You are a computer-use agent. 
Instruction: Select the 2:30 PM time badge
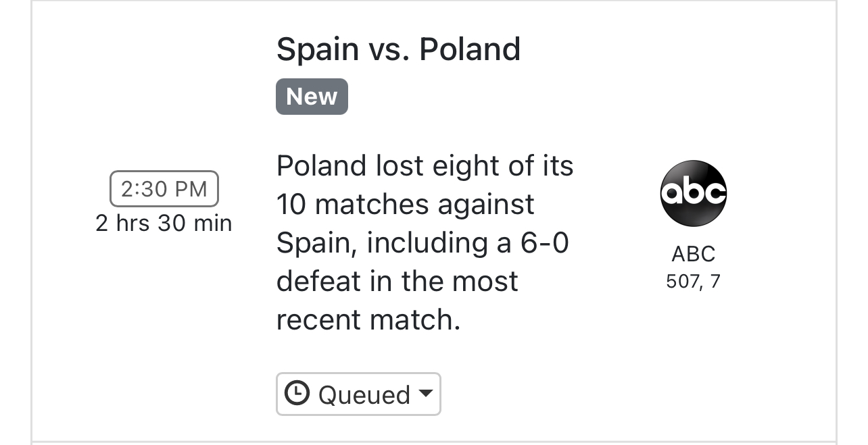[x=164, y=189]
